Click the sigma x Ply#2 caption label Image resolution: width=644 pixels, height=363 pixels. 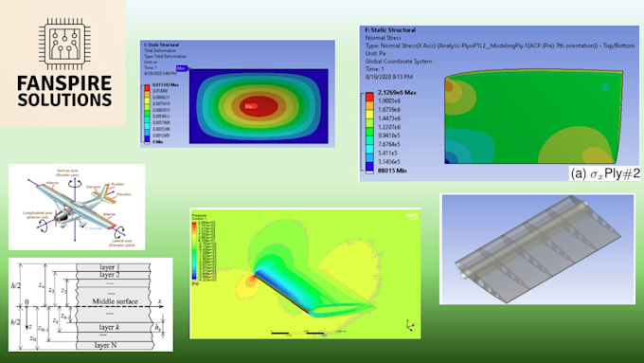click(604, 173)
